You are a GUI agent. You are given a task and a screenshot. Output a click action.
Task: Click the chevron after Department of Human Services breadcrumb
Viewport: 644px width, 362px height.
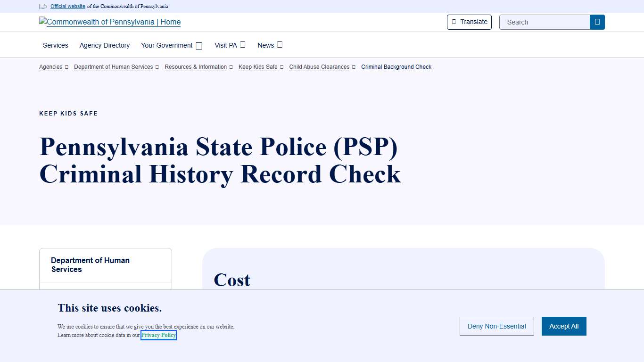pos(157,67)
